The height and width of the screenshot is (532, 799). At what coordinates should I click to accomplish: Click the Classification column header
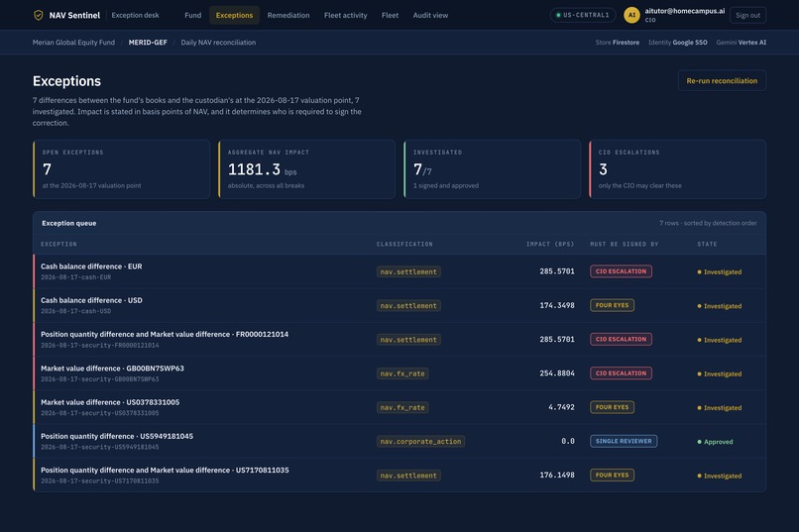point(404,245)
